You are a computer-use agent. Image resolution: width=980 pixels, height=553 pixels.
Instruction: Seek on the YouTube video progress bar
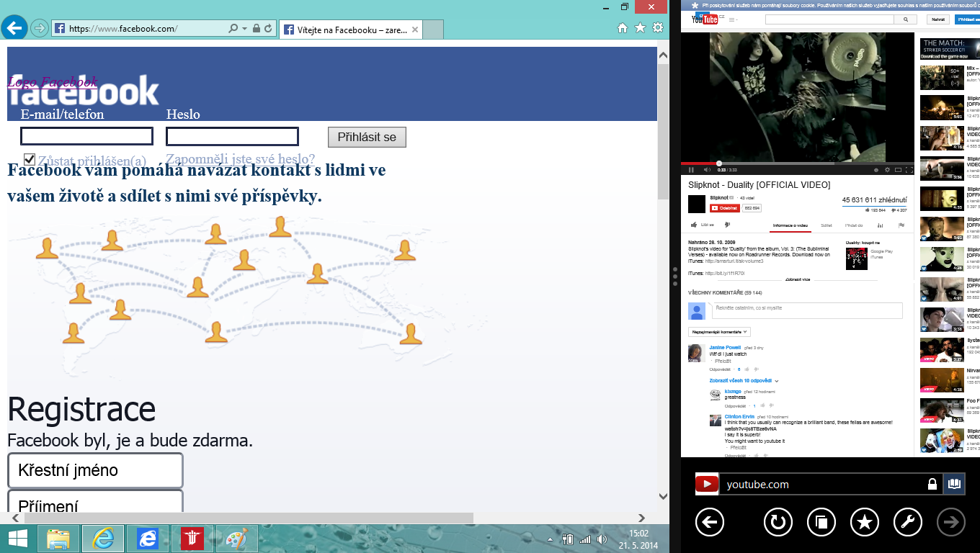[797, 163]
